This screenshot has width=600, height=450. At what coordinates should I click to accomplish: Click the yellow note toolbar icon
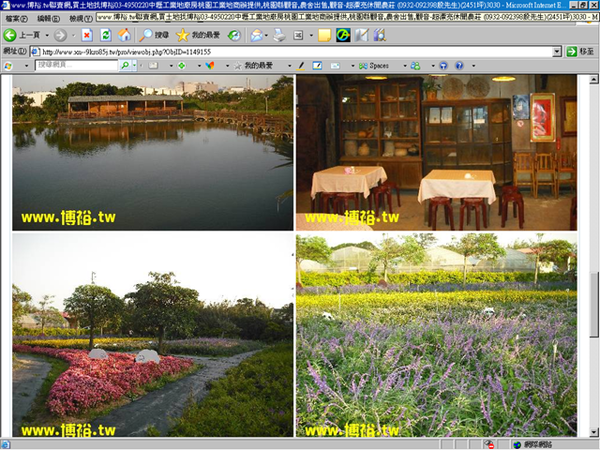click(x=324, y=35)
